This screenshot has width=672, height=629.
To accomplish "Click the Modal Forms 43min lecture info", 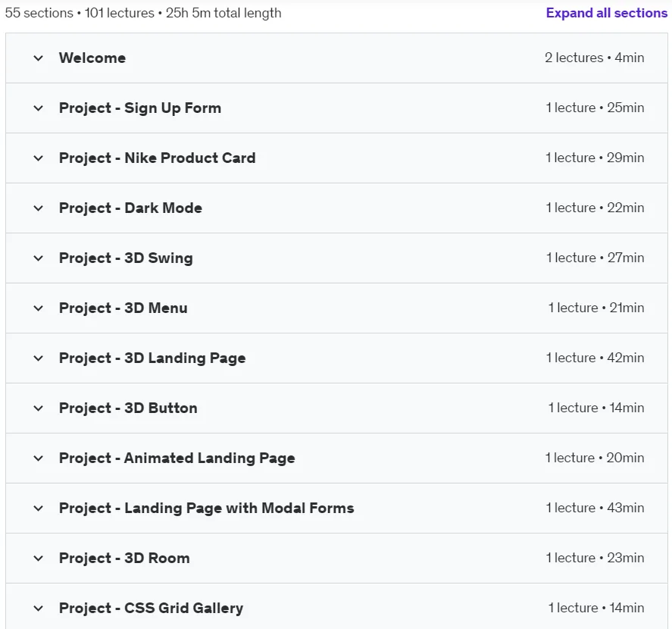I will pos(595,508).
